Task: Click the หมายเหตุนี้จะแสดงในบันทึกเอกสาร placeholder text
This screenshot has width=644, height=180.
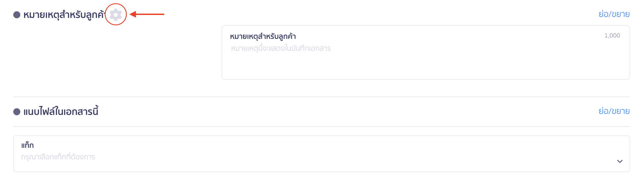Action: (281, 48)
